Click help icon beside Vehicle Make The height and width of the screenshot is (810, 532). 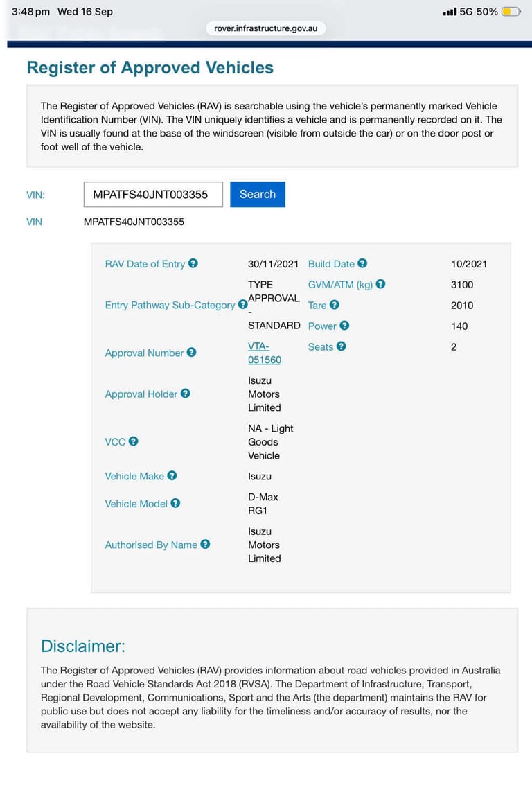point(172,476)
